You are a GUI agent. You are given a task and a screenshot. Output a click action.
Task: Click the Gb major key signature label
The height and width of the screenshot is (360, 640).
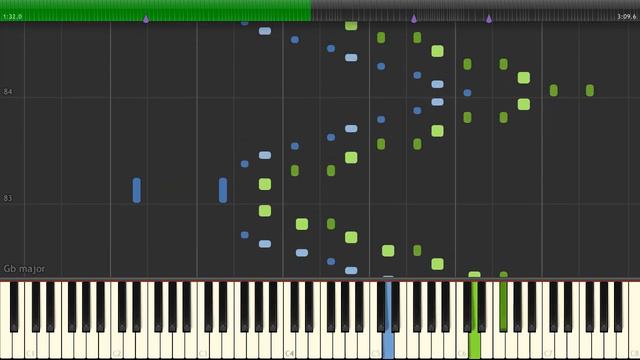(x=24, y=269)
